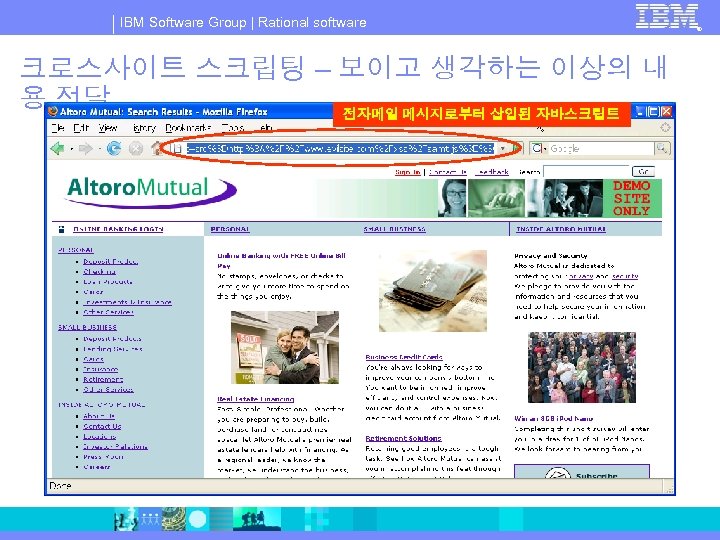Open the Careers sidebar link

click(x=96, y=467)
